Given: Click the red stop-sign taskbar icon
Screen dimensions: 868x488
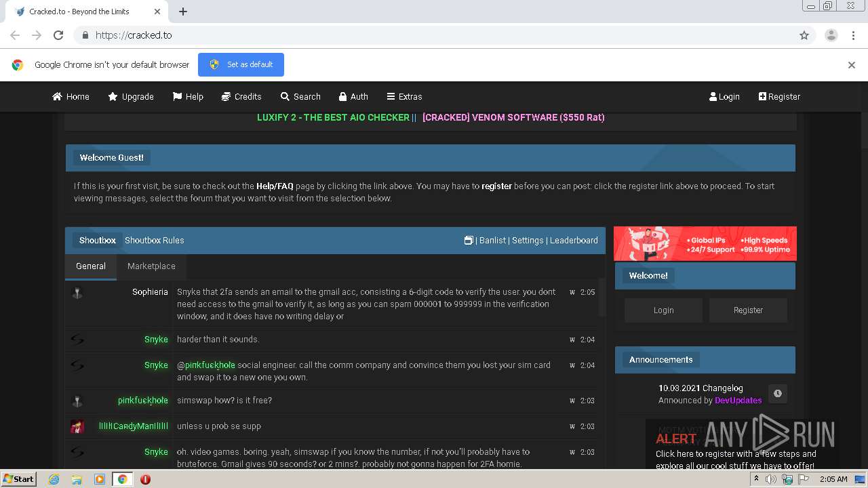Looking at the screenshot, I should point(145,479).
